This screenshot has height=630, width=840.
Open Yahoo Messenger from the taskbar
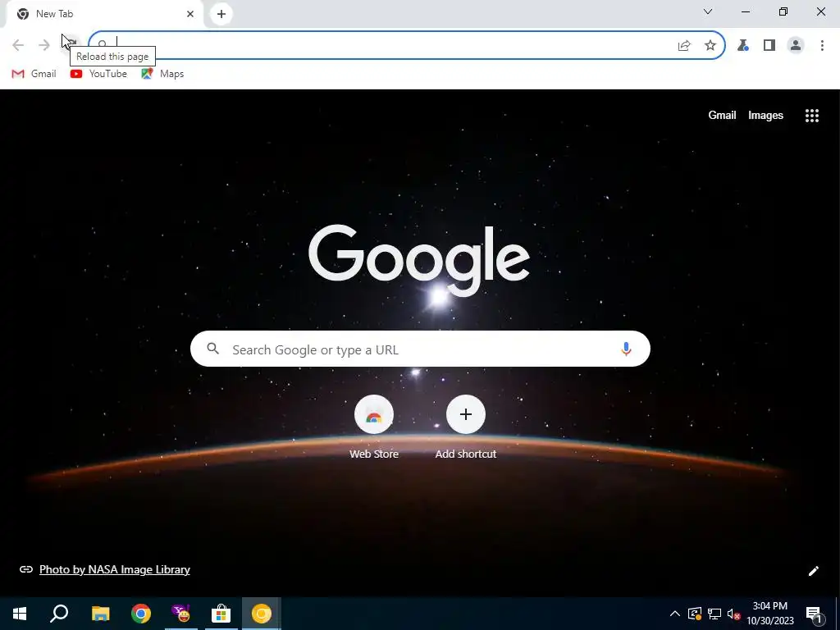[x=181, y=614]
